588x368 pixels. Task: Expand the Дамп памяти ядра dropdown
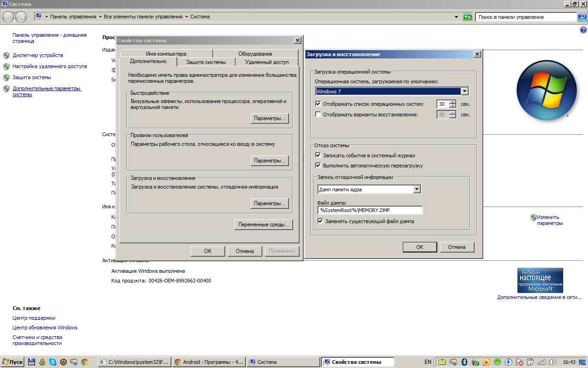pos(417,189)
